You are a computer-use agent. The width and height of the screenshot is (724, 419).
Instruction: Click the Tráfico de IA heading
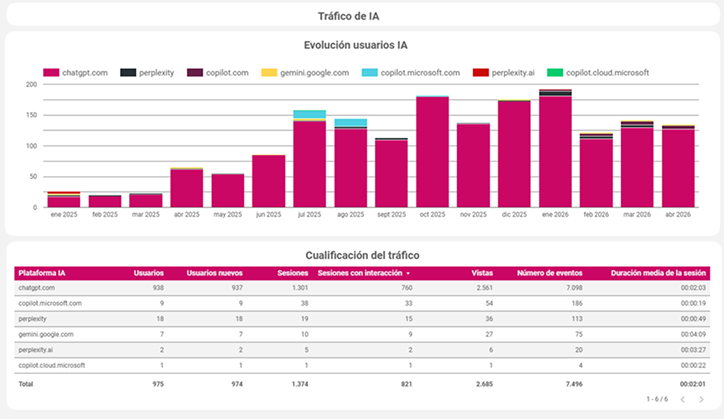349,16
